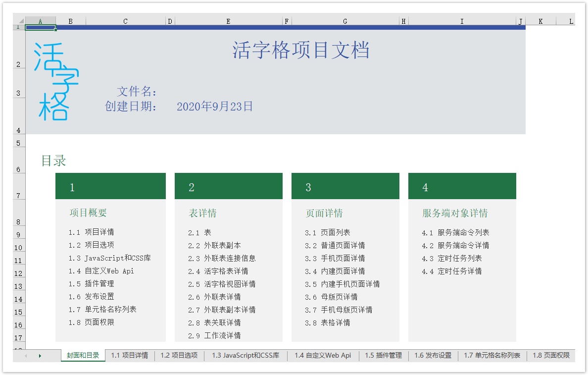The width and height of the screenshot is (588, 375).
Task: Click link 3.8 表格详情
Action: 327,323
